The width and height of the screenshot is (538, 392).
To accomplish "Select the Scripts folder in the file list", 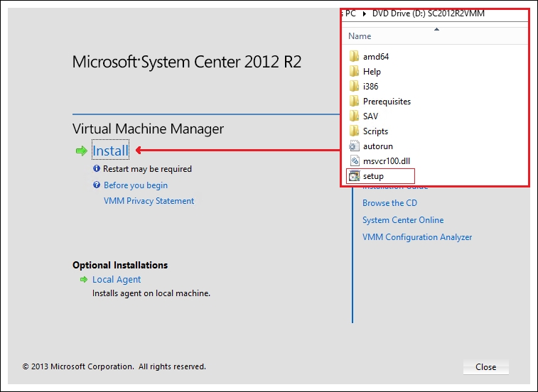I will click(375, 131).
